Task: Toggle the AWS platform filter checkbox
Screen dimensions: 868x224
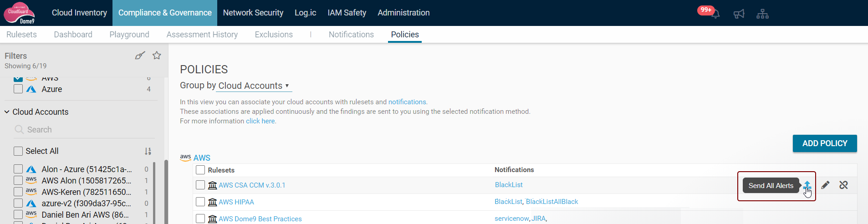Action: coord(18,79)
